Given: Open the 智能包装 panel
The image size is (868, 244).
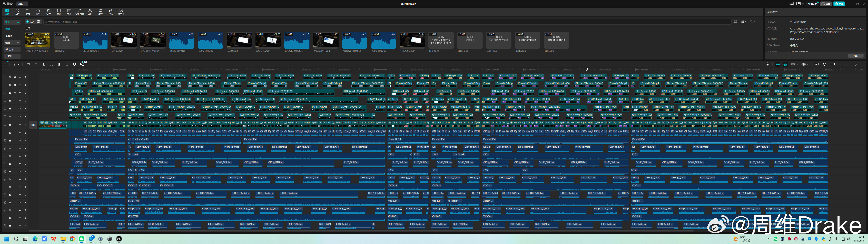Looking at the screenshot, I should [80, 12].
